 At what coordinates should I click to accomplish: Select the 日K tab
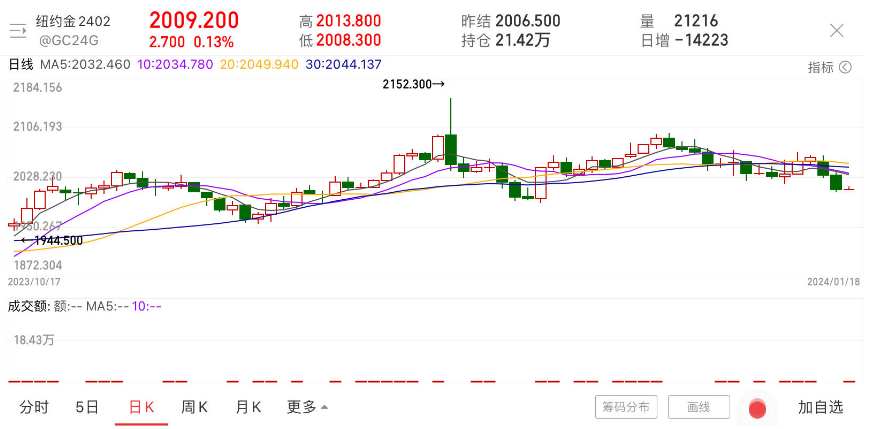pyautogui.click(x=141, y=407)
